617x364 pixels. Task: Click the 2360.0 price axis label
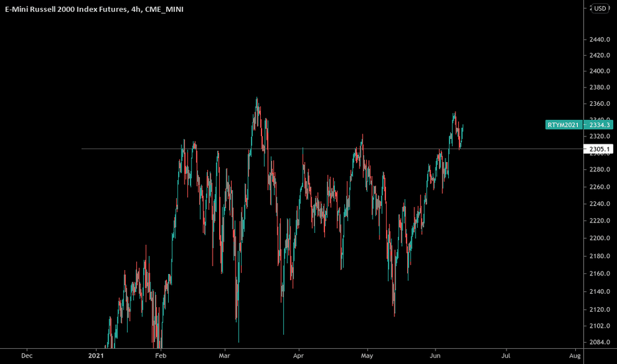pos(599,104)
